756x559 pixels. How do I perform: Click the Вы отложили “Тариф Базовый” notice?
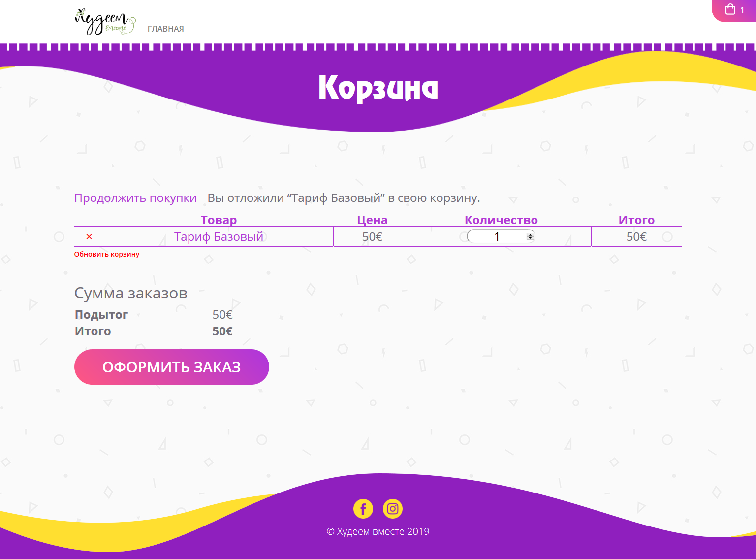coord(344,198)
